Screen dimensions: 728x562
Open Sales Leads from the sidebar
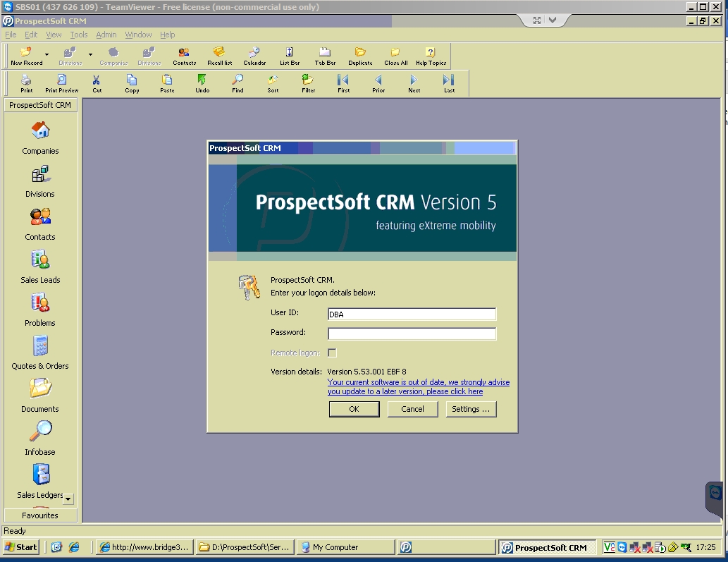pyautogui.click(x=40, y=267)
